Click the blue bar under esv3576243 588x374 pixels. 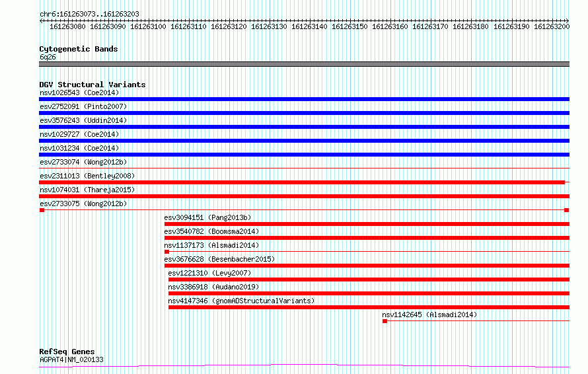tap(304, 127)
